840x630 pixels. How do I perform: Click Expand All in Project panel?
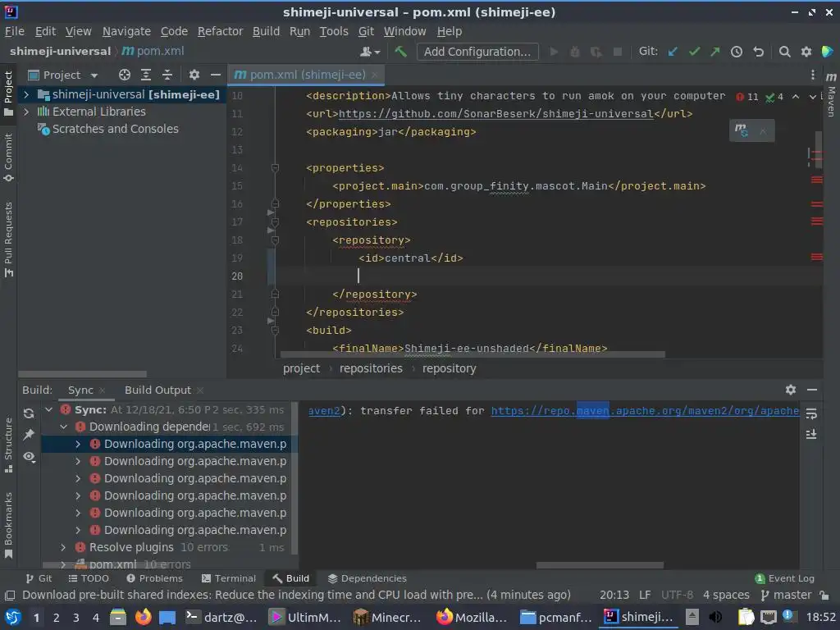click(x=146, y=75)
